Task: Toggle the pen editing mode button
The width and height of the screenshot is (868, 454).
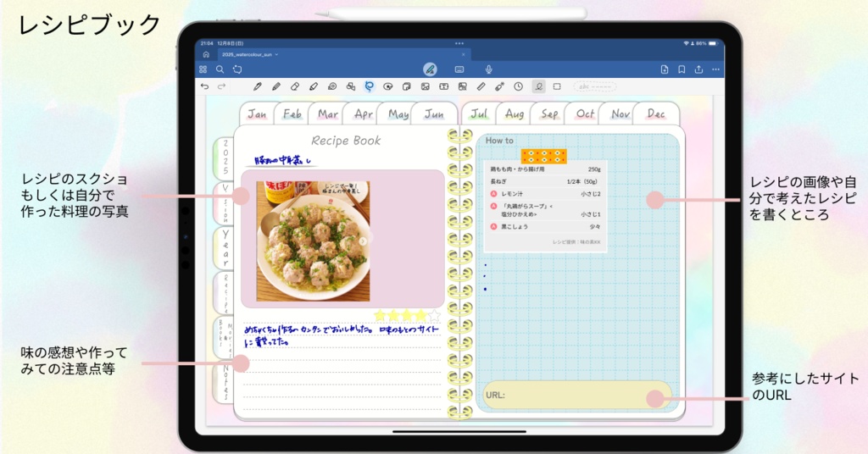Action: point(430,69)
